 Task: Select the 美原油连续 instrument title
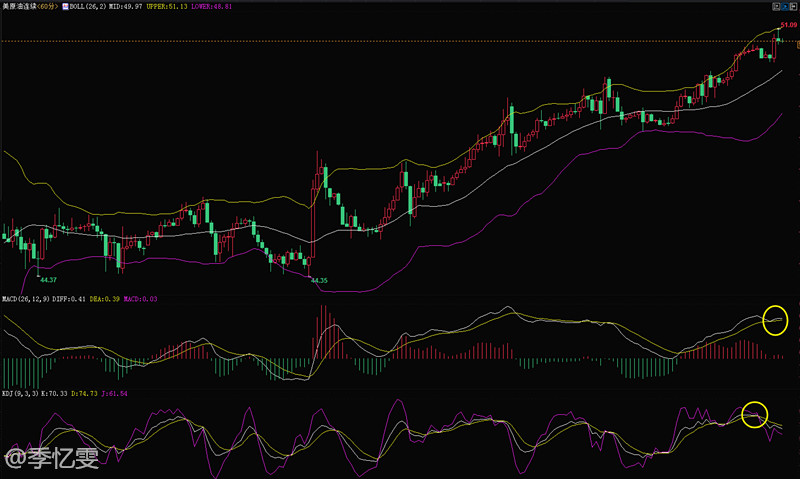[x=18, y=6]
